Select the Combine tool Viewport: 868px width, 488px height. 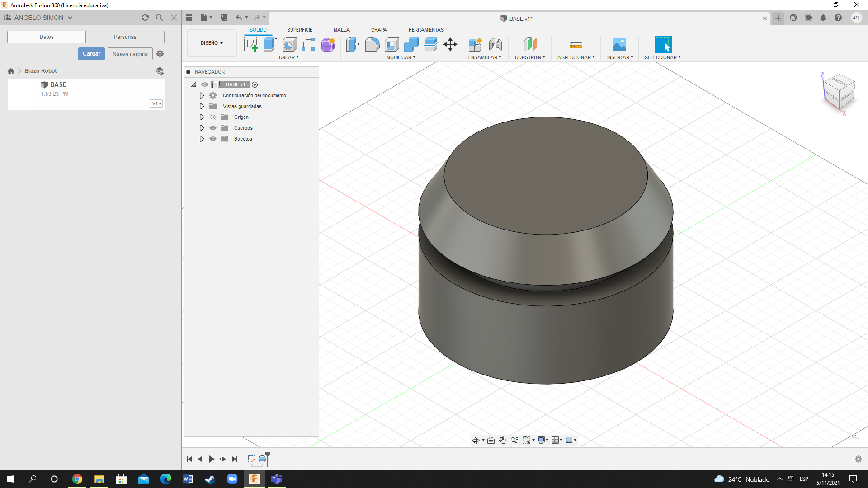[x=411, y=44]
